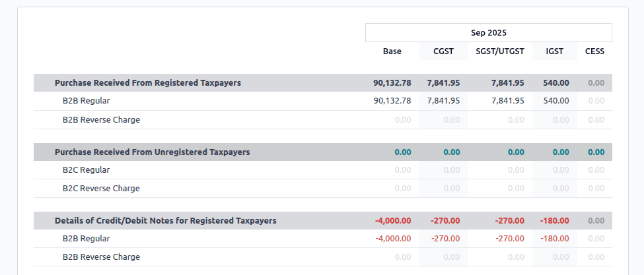
Task: Click B2B Reverse Charge under Registered Taxpayers purchases
Action: [101, 119]
